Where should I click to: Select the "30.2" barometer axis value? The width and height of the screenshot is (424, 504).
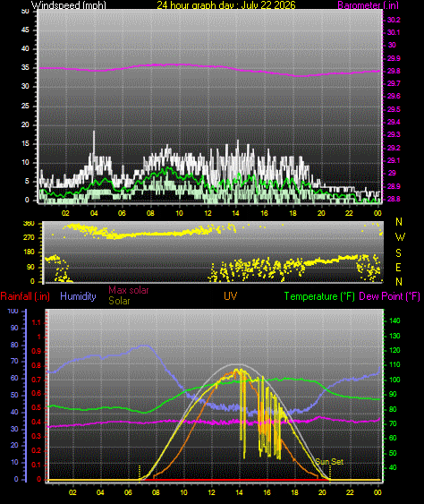(x=394, y=20)
